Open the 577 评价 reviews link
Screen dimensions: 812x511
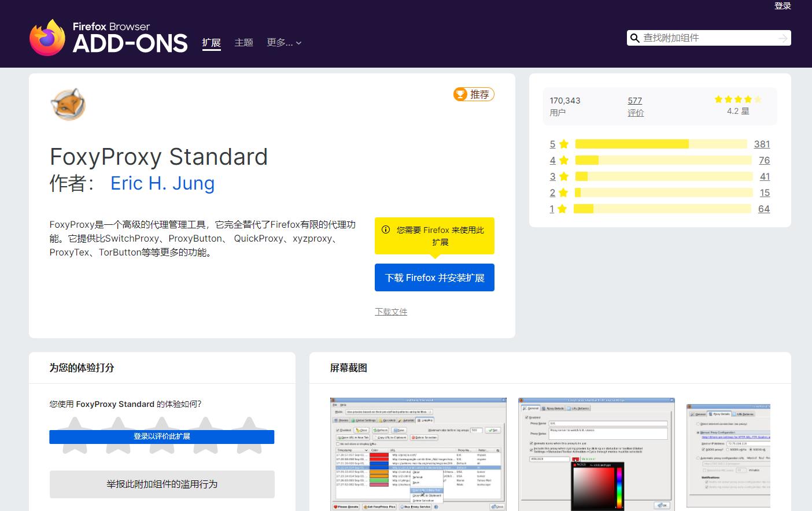(x=635, y=101)
